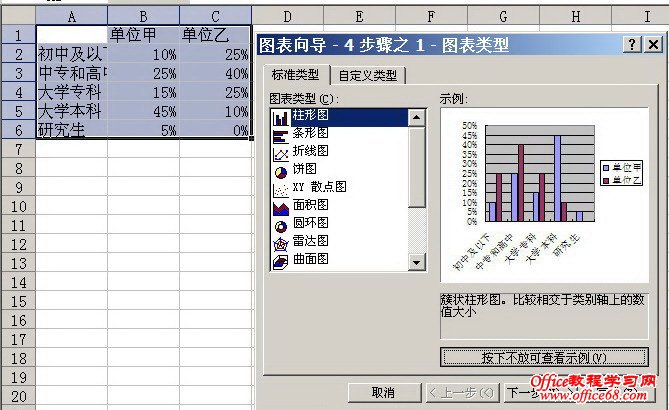Click the dialog help question mark button
Screen dimensions: 669x410
[632, 44]
